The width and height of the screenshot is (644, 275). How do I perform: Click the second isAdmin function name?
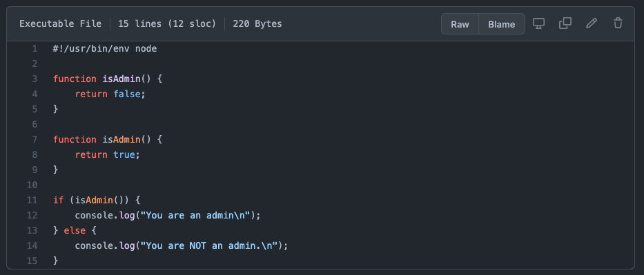(x=121, y=139)
